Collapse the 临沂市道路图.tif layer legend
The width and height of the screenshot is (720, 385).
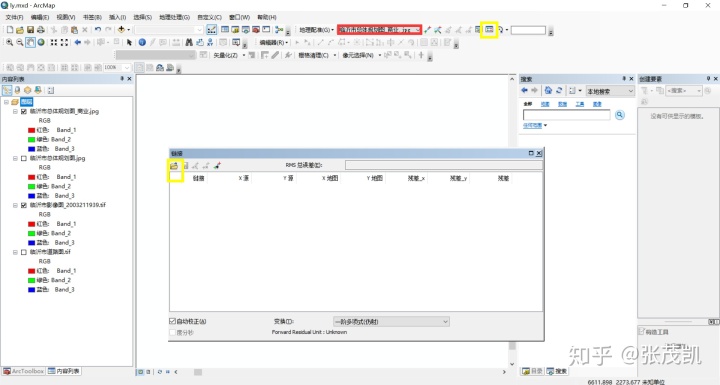(x=15, y=252)
